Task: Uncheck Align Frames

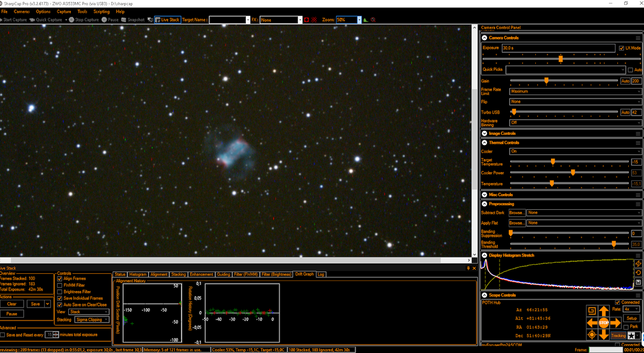Action: (x=60, y=279)
